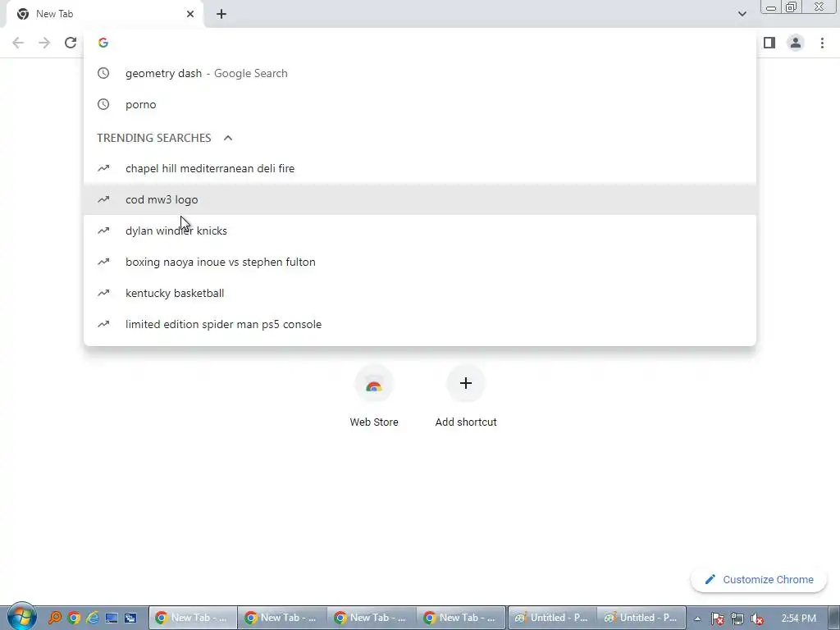Close the New Tab tab
The width and height of the screenshot is (840, 630).
[190, 14]
